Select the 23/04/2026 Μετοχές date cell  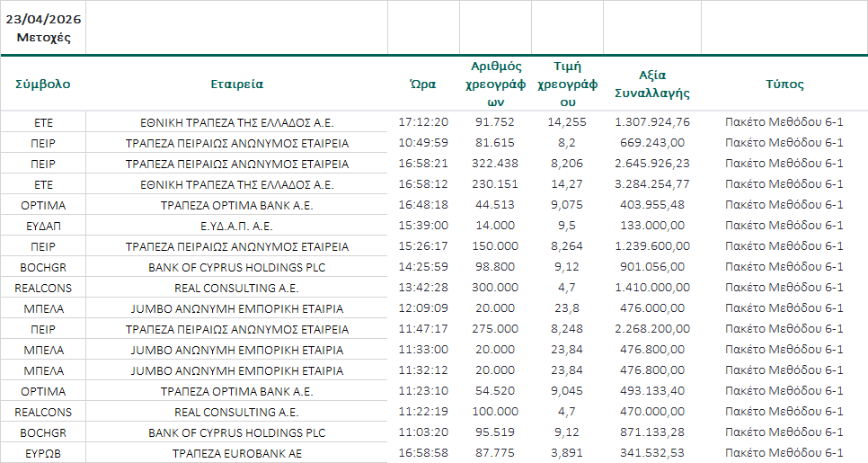click(x=43, y=28)
